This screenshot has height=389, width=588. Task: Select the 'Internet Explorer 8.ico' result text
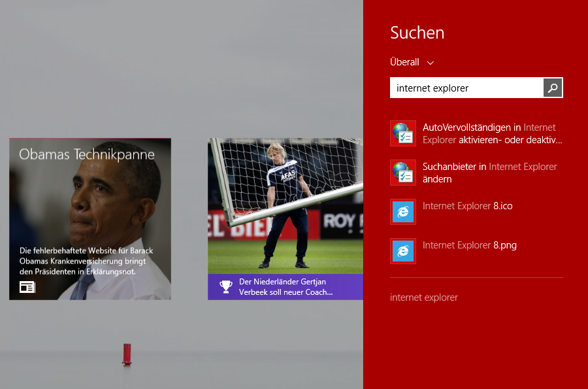coord(467,206)
